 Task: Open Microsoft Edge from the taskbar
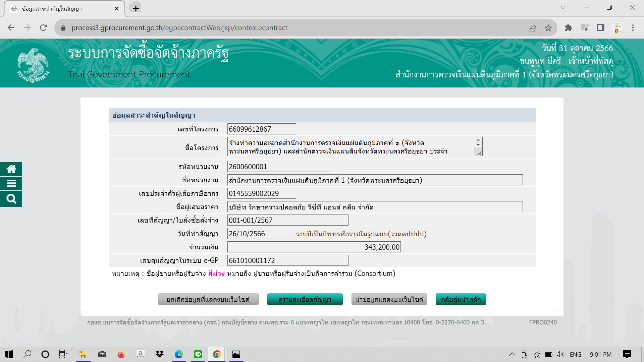(179, 354)
